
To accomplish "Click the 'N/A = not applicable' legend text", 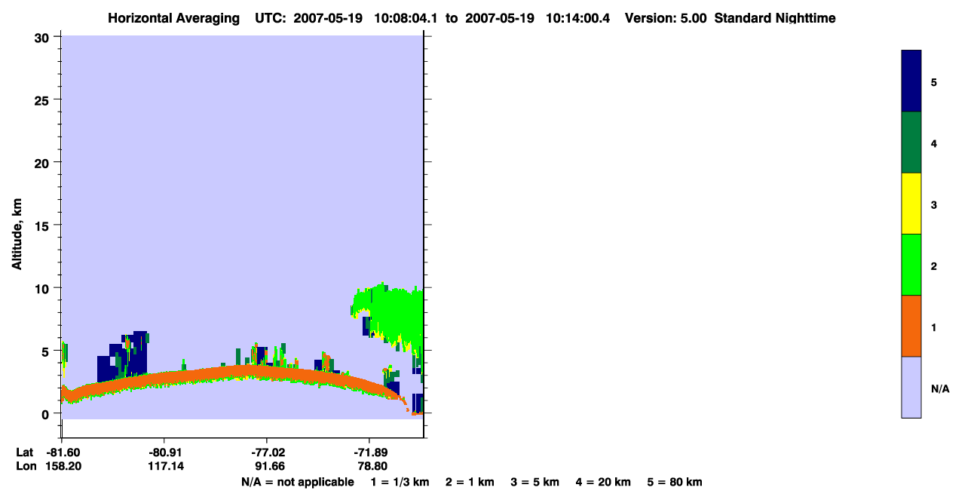I will coord(297,482).
